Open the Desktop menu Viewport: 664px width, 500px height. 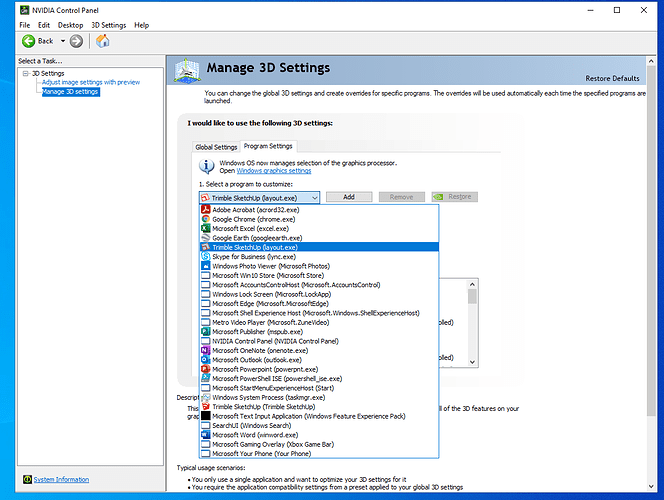tap(70, 25)
